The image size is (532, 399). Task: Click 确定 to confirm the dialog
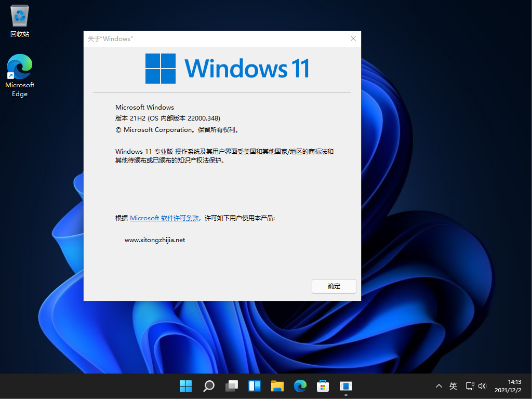pos(334,286)
